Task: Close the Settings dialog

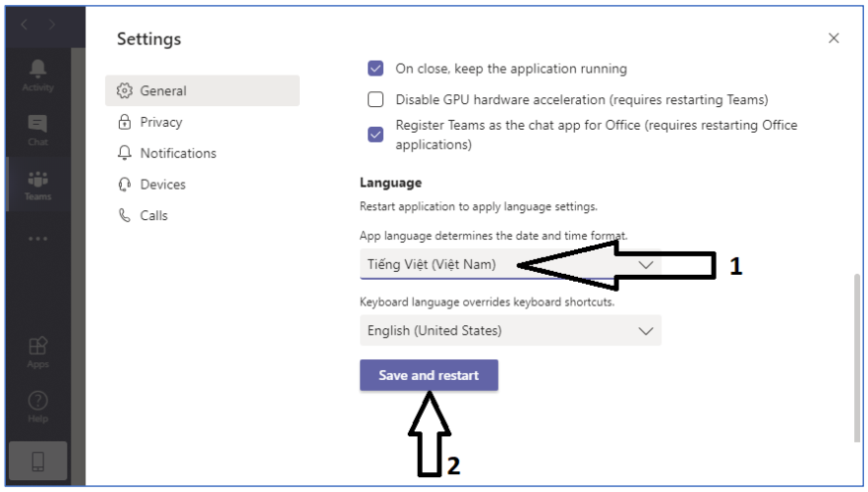Action: [834, 38]
